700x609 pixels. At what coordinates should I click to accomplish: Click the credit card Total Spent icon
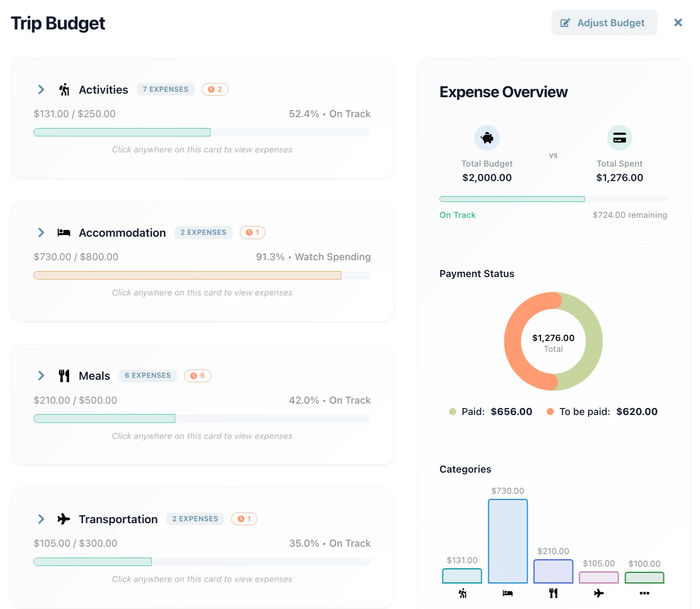pyautogui.click(x=619, y=138)
